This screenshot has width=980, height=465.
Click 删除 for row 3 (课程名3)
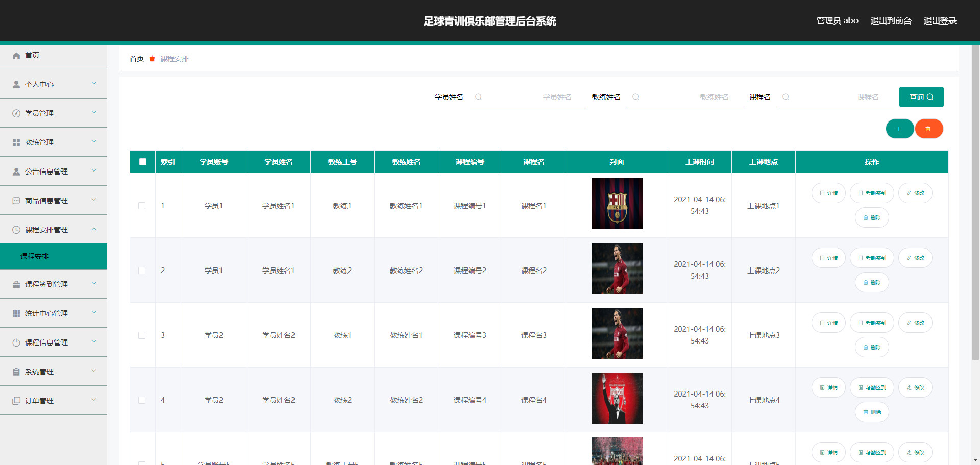coord(872,347)
